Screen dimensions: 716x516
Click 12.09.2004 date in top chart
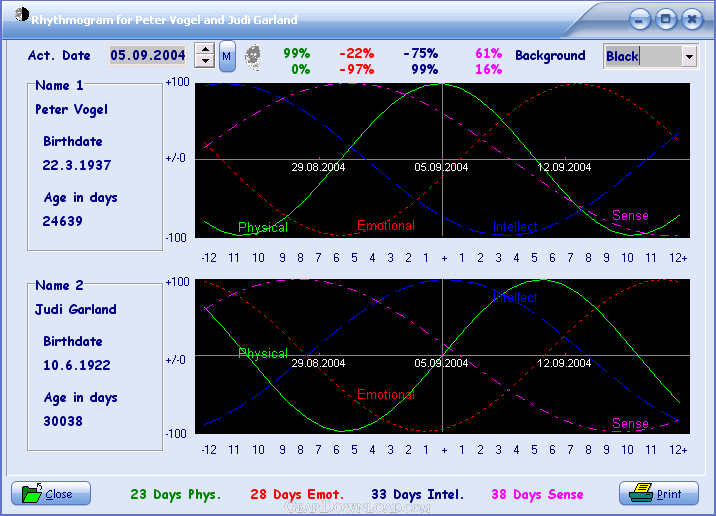pyautogui.click(x=564, y=168)
